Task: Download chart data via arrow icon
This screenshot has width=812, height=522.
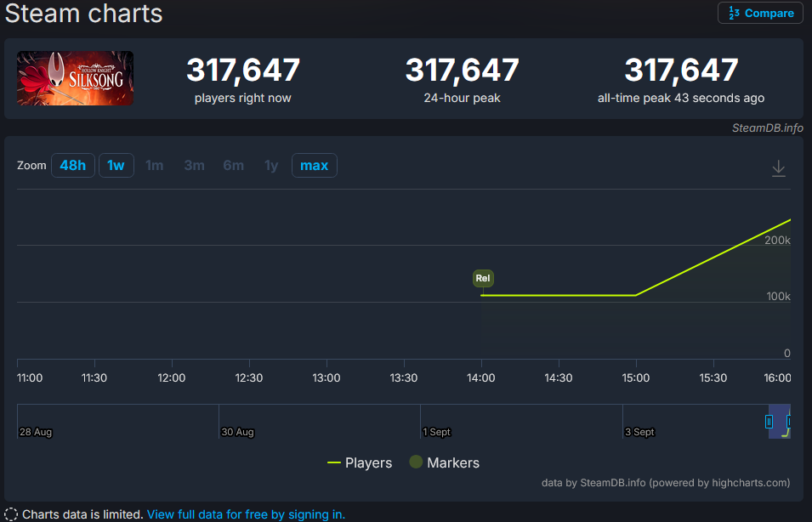Action: [x=778, y=168]
